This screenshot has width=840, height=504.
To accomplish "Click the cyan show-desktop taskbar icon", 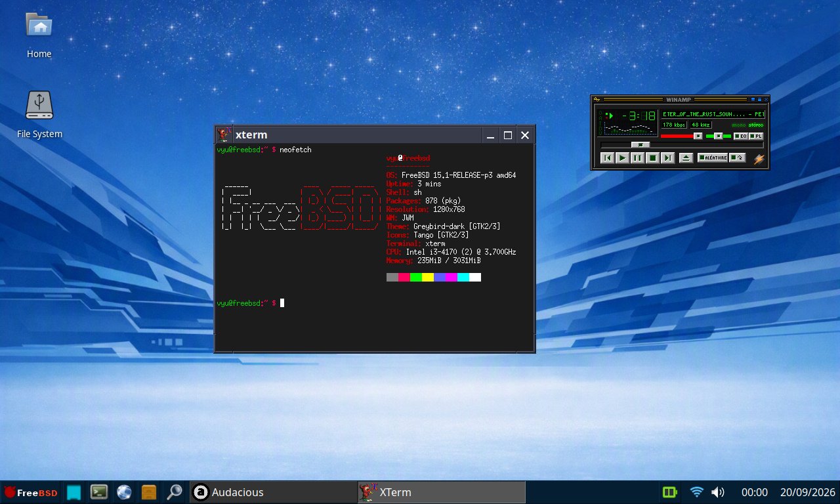I will (73, 492).
